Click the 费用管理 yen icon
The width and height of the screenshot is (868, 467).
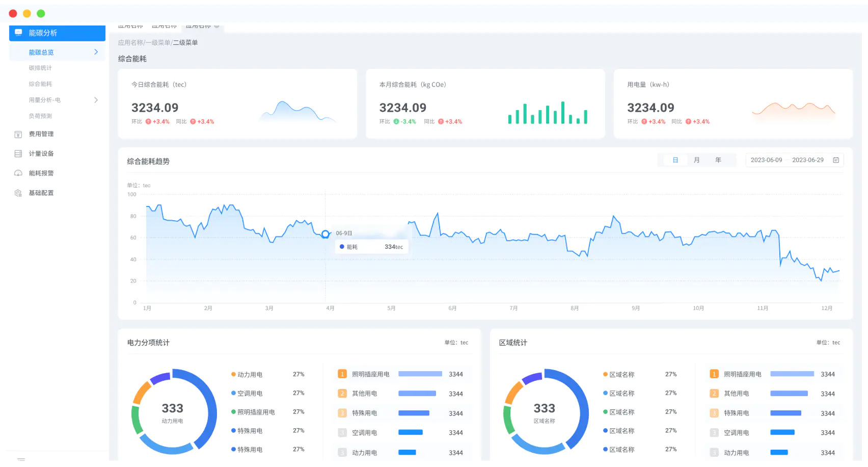click(x=18, y=135)
